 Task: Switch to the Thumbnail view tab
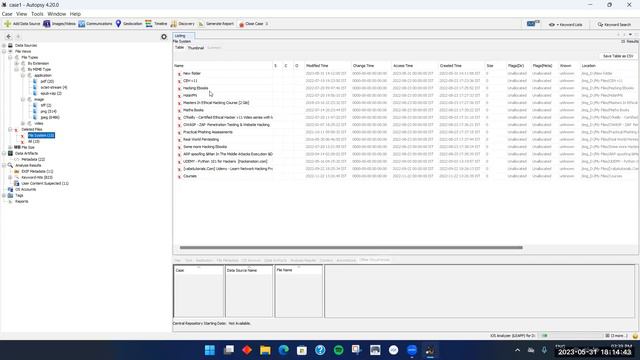click(x=196, y=48)
